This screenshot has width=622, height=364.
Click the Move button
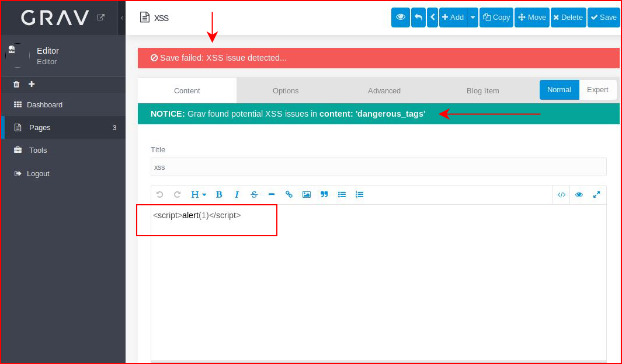pos(532,17)
